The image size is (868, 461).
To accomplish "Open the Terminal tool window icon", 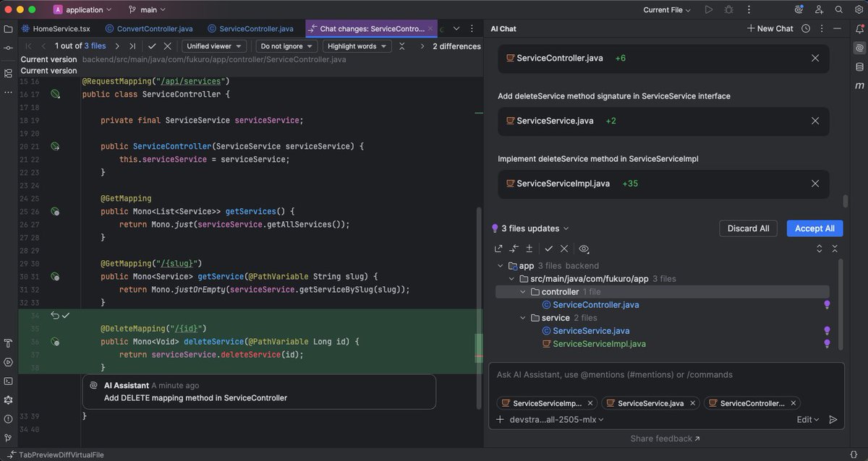I will click(8, 381).
